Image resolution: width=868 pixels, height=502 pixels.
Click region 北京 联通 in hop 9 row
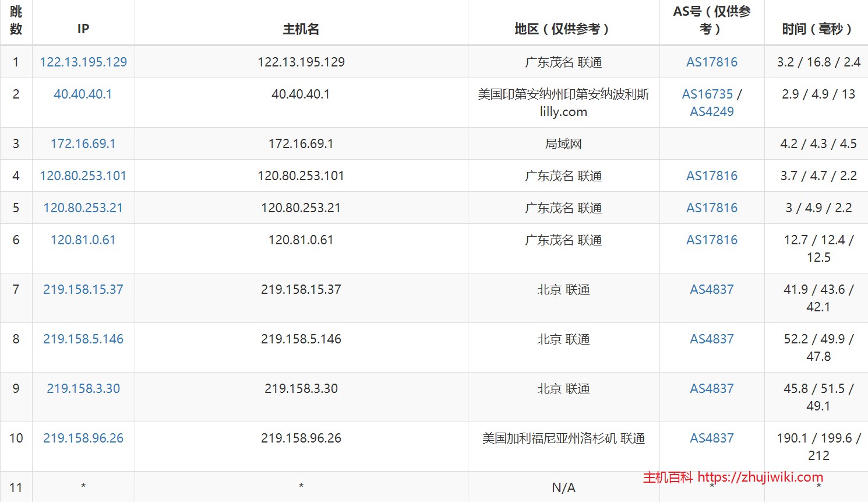pos(563,388)
